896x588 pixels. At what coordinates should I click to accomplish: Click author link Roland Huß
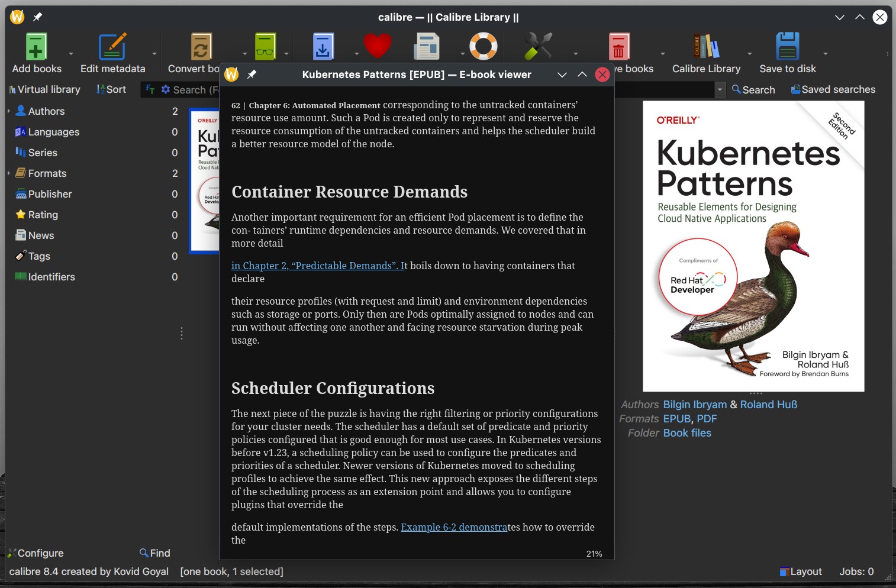pos(769,405)
